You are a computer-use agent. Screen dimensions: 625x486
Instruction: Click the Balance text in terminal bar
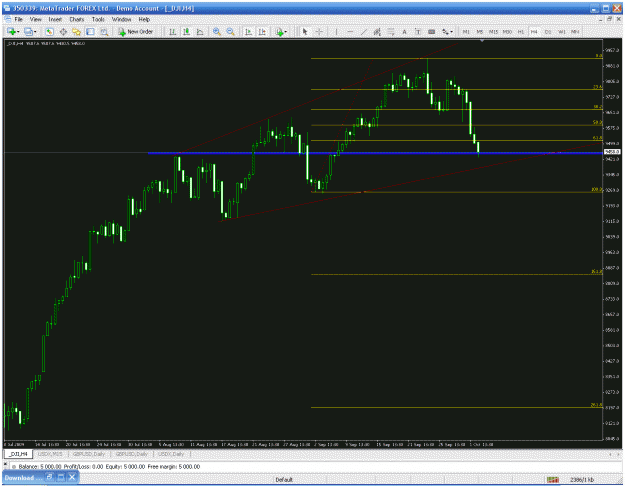(40, 466)
